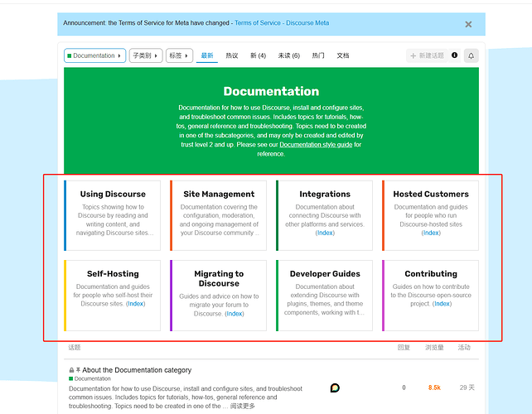532x414 pixels.
Task: Expand the 子类别 subcategory dropdown
Action: pos(146,55)
